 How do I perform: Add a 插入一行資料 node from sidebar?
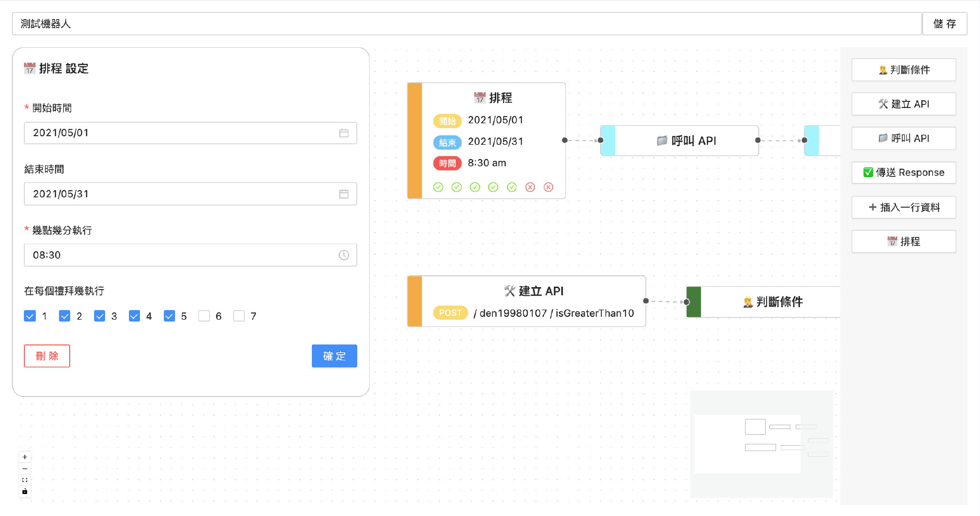[904, 207]
